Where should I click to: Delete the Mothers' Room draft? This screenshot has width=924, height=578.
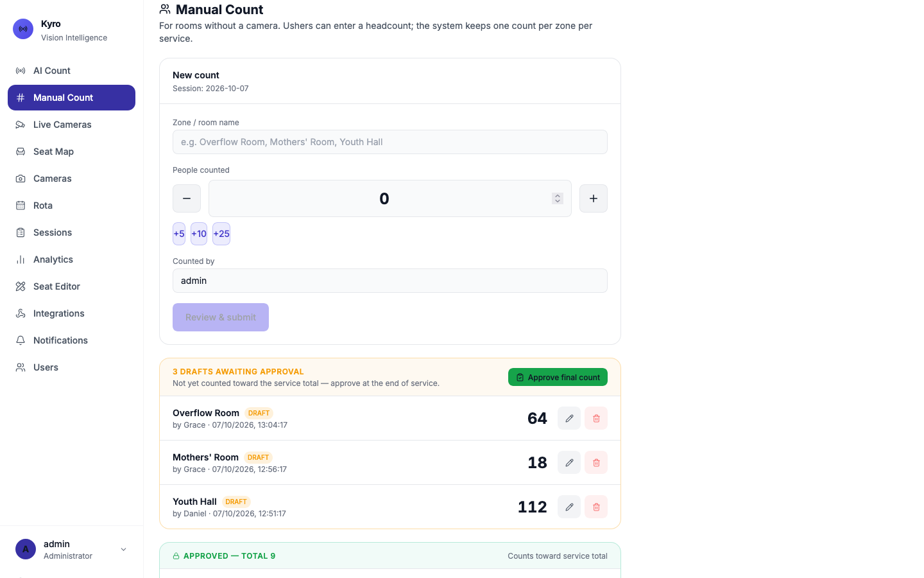596,462
